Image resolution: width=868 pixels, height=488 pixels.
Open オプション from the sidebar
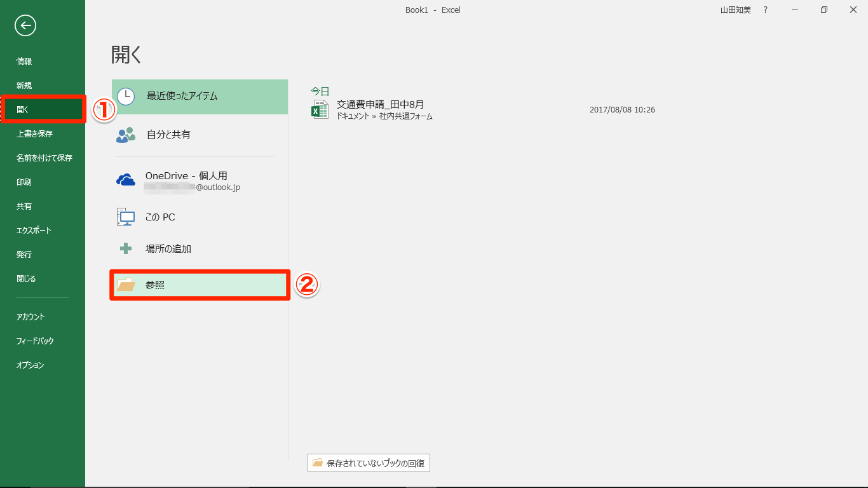[43, 365]
